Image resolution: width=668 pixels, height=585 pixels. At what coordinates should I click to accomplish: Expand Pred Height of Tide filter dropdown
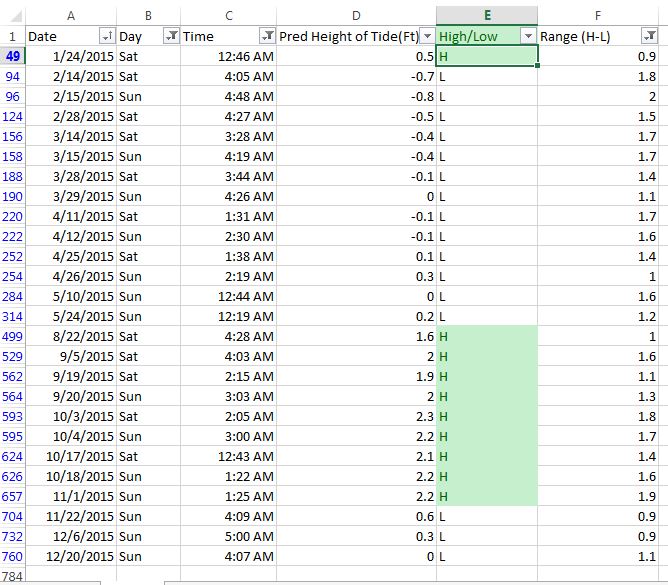(427, 36)
